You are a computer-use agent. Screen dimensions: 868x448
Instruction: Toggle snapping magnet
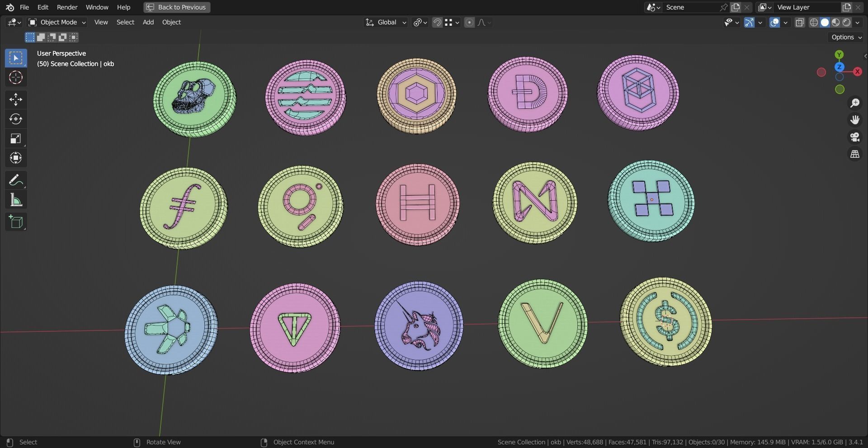click(x=437, y=22)
